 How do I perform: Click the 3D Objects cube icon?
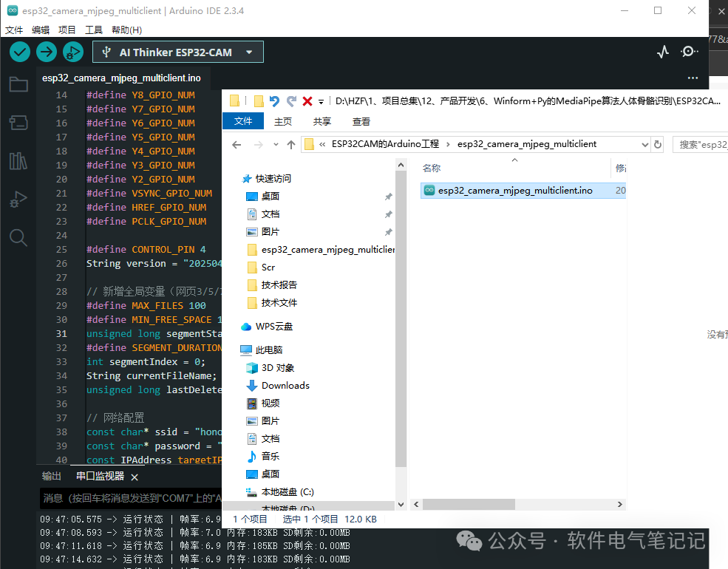pos(251,368)
